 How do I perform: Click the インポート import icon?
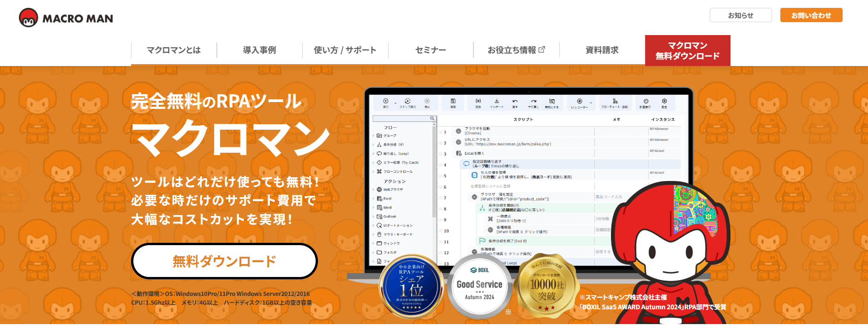pyautogui.click(x=497, y=101)
